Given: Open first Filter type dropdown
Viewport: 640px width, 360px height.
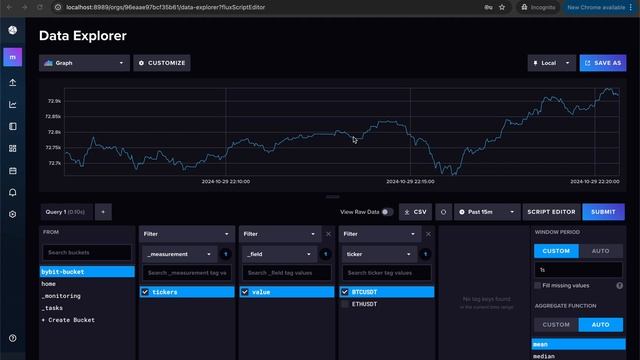Looking at the screenshot, I should 187,234.
